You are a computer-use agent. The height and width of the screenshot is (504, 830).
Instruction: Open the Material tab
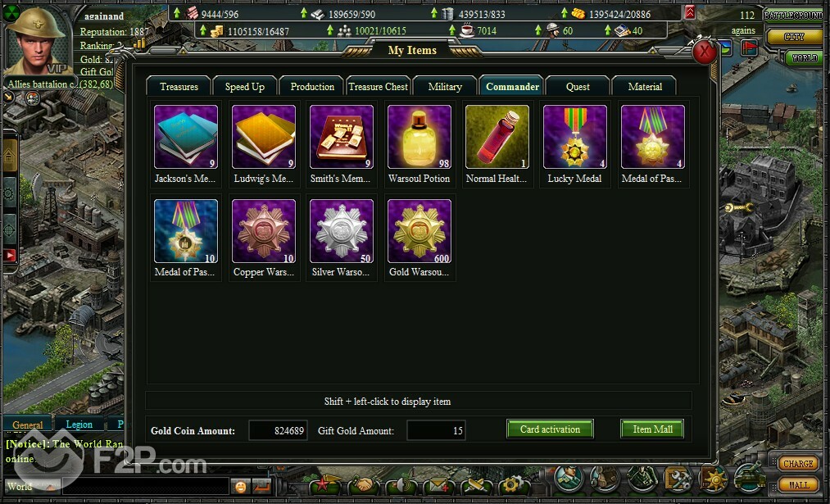click(x=645, y=86)
